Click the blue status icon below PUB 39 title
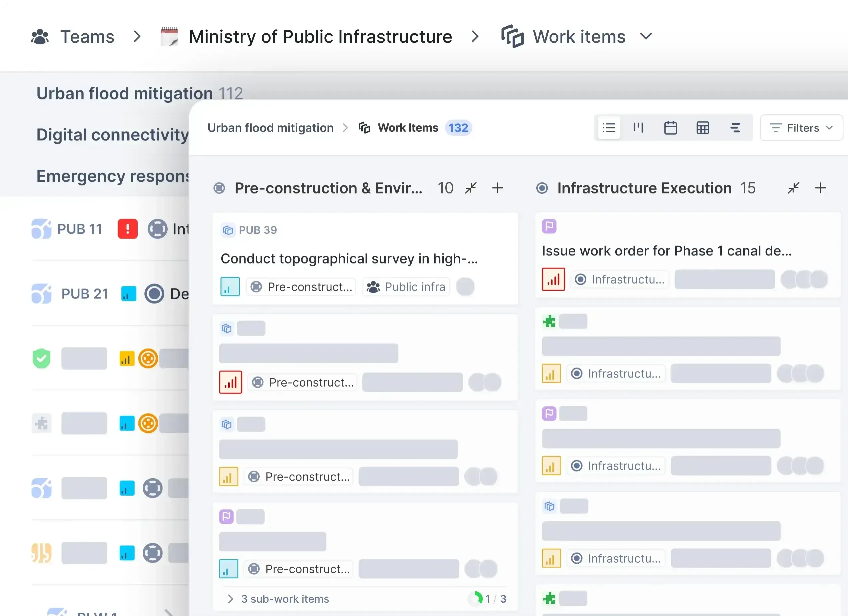Viewport: 848px width, 616px height. [230, 286]
